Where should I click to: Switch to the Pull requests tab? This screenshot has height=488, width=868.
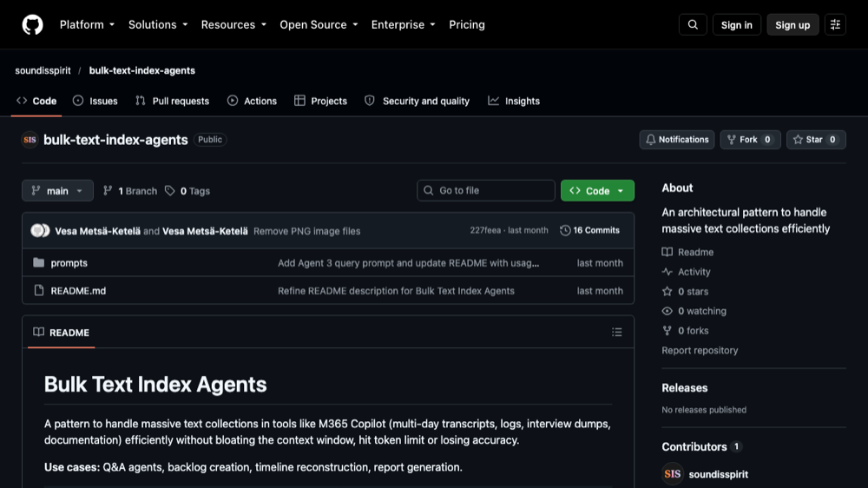[172, 101]
